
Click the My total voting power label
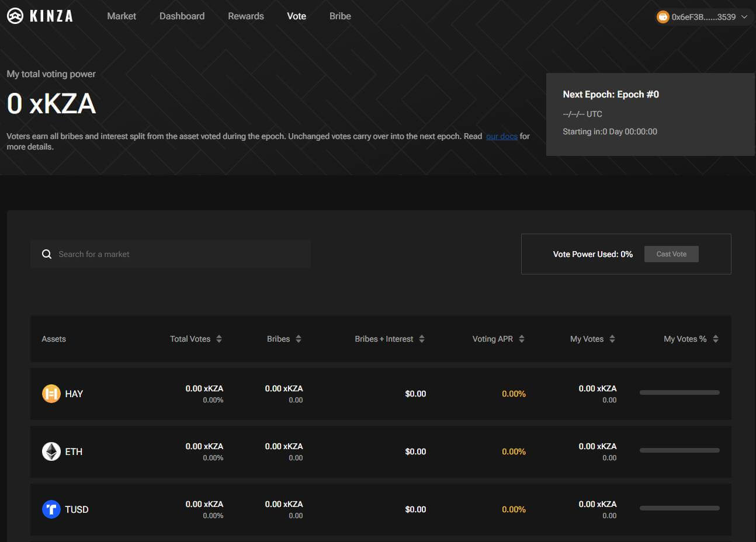pyautogui.click(x=51, y=74)
